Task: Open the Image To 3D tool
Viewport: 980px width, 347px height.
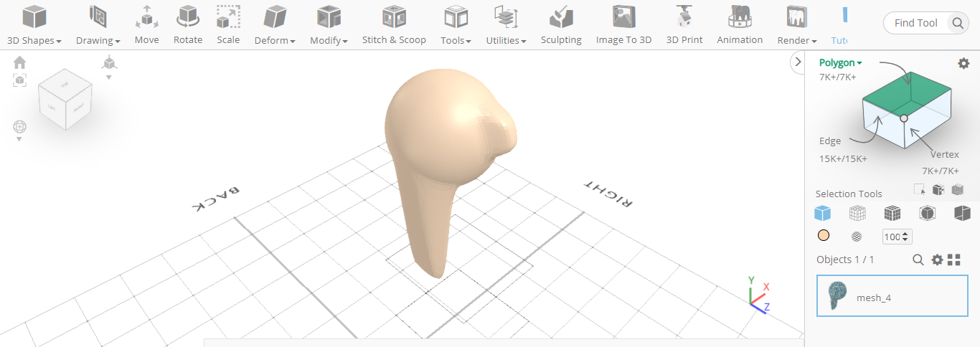Action: 623,25
